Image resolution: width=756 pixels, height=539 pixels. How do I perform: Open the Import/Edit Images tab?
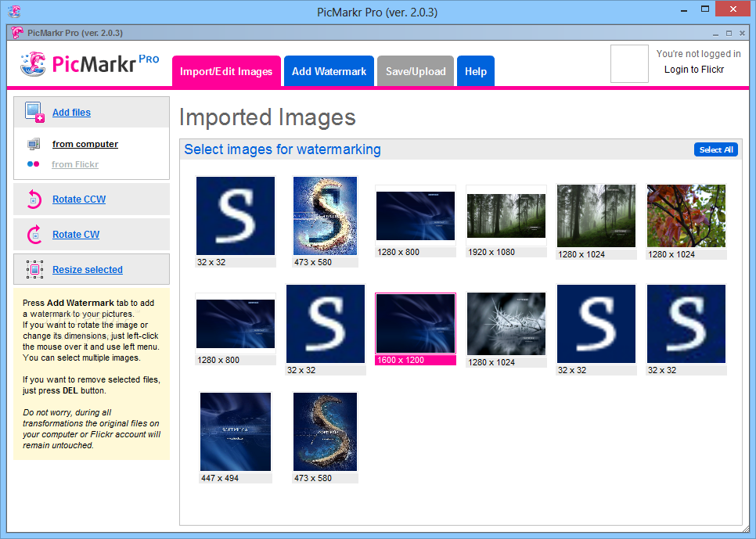pos(226,71)
